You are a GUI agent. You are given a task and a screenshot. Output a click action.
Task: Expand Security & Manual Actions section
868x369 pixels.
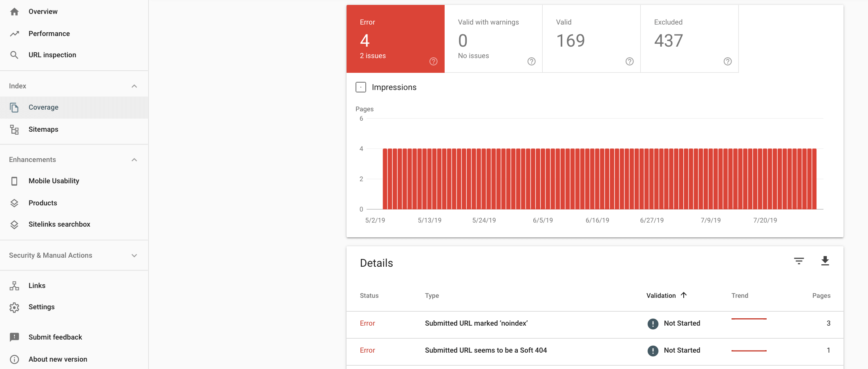(x=134, y=255)
